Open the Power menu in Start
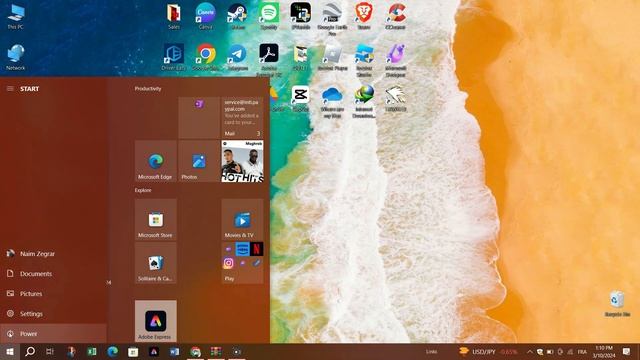This screenshot has width=640, height=360. tap(53, 334)
